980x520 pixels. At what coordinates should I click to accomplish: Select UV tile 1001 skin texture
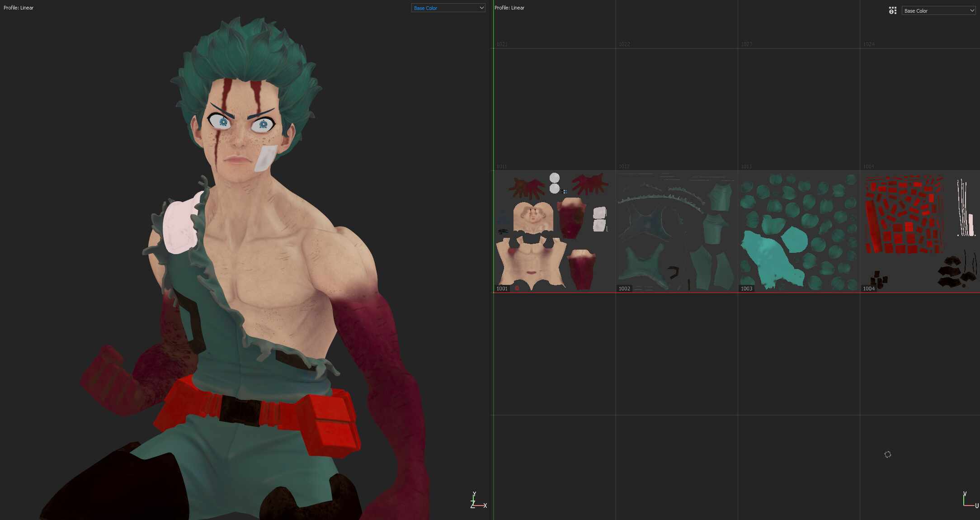click(x=554, y=232)
